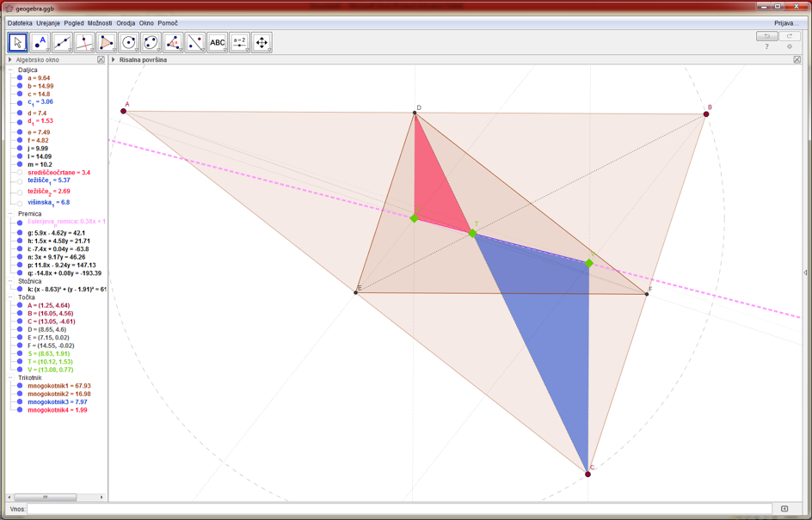Click the Prijava sign-in link
This screenshot has height=520, width=812.
(x=785, y=23)
